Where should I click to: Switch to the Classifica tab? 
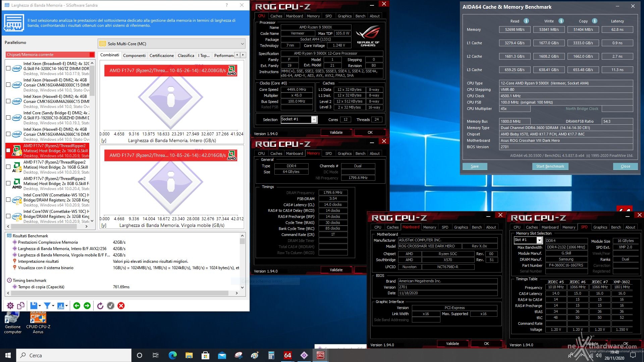point(186,55)
